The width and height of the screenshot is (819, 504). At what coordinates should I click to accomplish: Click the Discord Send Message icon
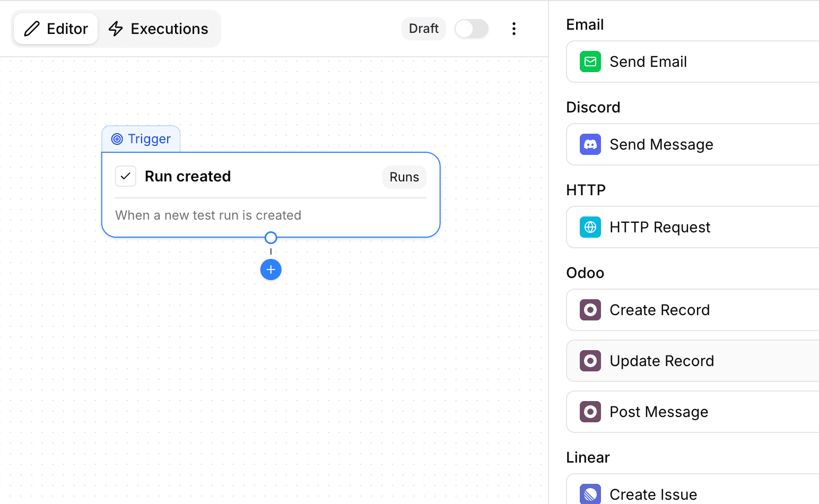pyautogui.click(x=590, y=144)
